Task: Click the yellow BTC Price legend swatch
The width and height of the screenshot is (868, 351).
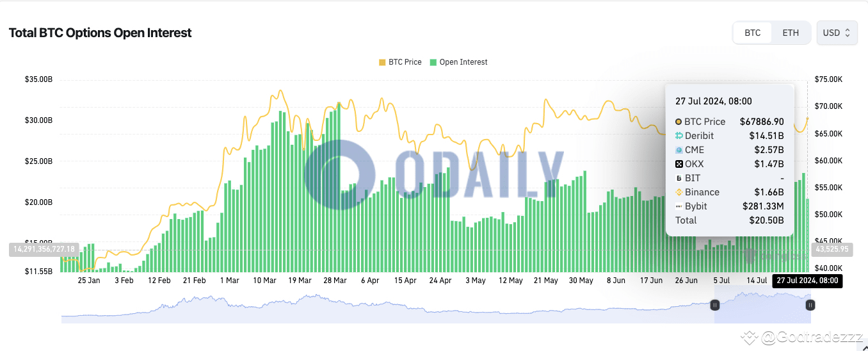Action: [x=382, y=62]
